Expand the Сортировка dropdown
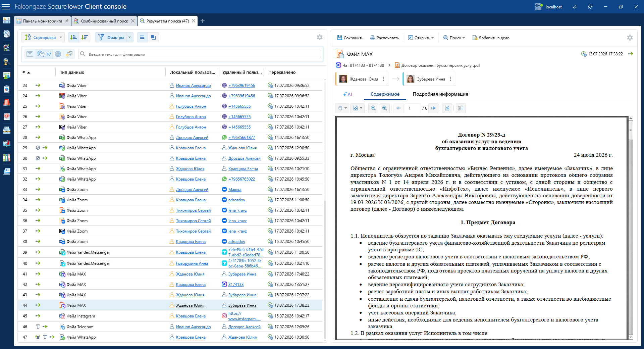 [x=61, y=37]
